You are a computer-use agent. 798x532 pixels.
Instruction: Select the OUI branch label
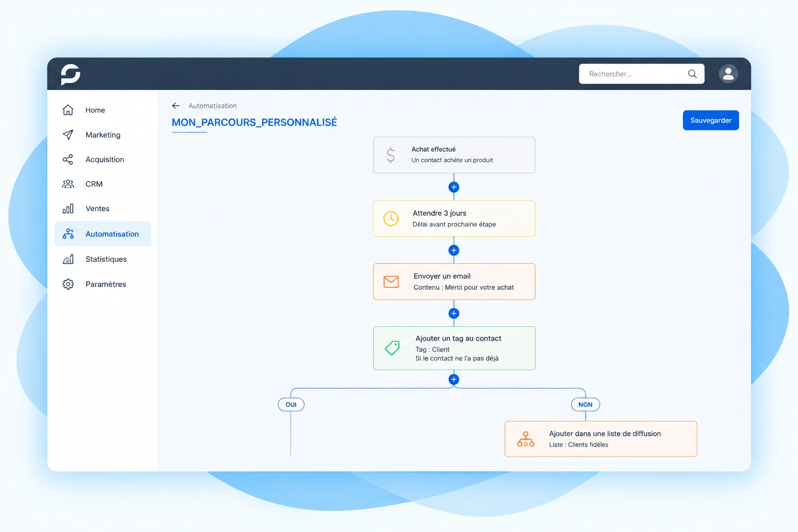click(291, 405)
